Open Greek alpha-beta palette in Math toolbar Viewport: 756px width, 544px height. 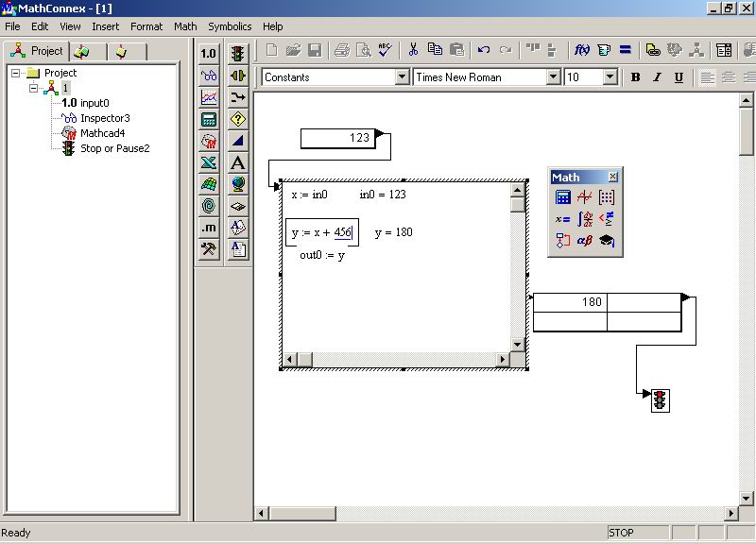(x=584, y=241)
